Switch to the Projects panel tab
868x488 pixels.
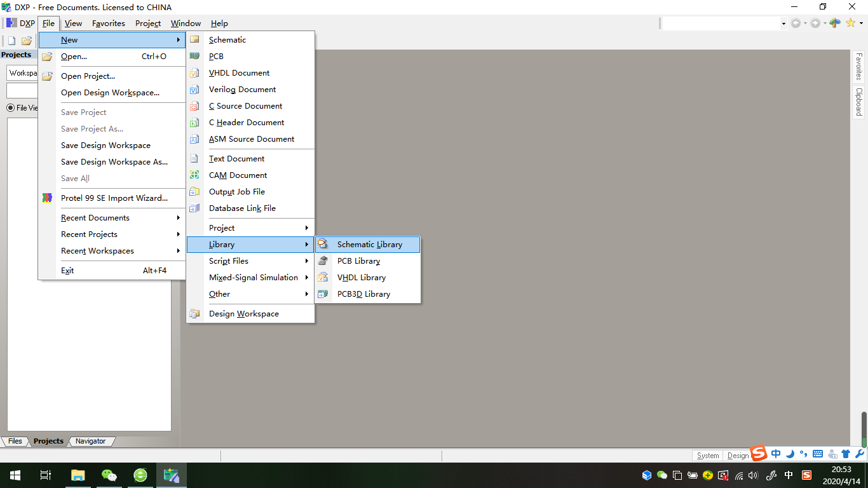48,441
